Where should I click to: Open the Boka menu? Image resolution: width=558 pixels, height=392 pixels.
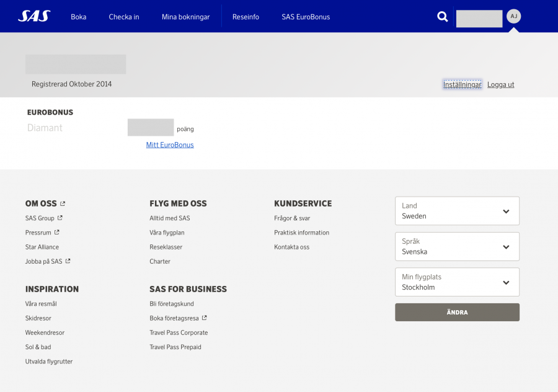coord(79,17)
